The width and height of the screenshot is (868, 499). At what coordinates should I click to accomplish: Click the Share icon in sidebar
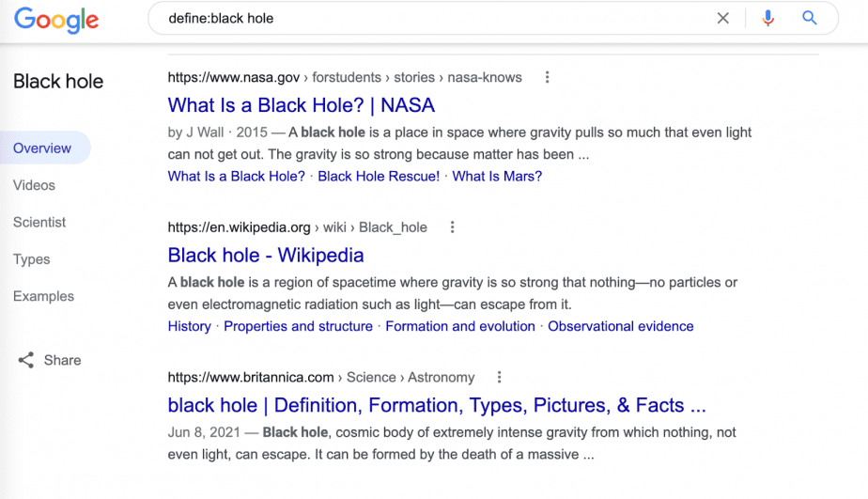pos(26,360)
